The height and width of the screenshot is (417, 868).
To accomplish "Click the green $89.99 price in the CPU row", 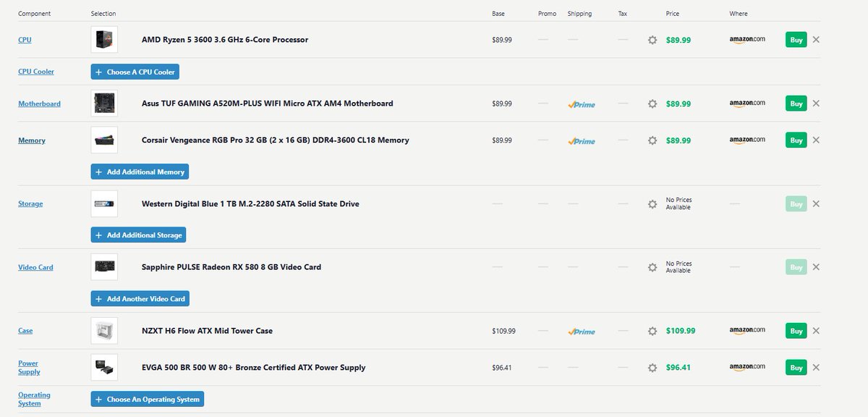I will pos(678,41).
